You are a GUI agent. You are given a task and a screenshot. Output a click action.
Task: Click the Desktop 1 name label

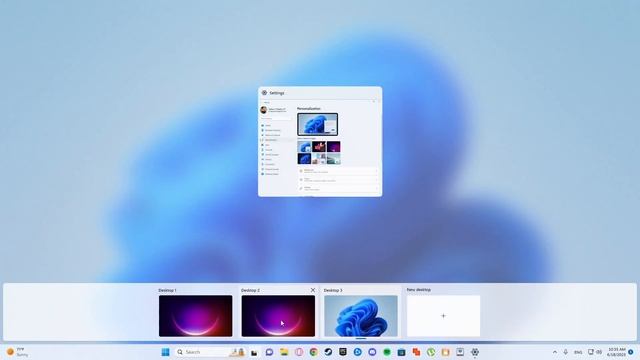click(x=167, y=290)
